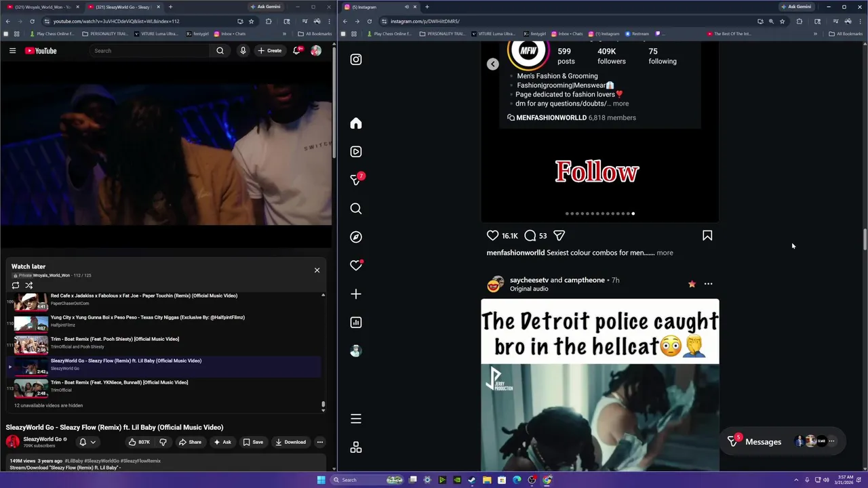This screenshot has height=488, width=868.
Task: Open saycheesetv profile link
Action: [529, 280]
